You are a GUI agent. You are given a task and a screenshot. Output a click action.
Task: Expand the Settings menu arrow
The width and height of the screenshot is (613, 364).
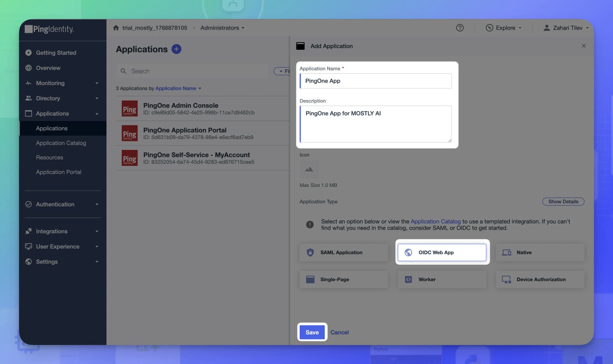97,262
